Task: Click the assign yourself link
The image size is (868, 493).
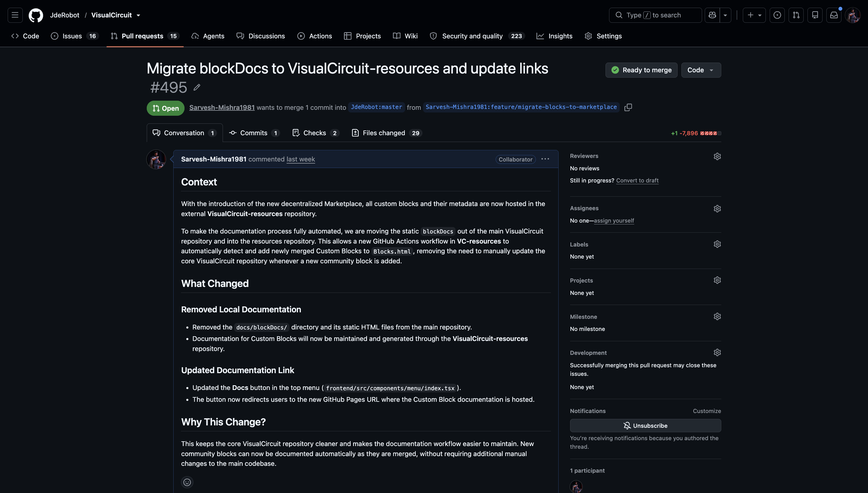Action: pyautogui.click(x=614, y=221)
